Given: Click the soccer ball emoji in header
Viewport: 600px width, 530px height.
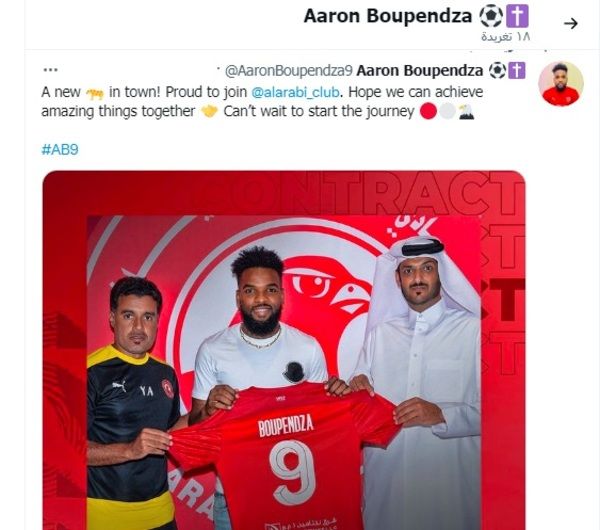Looking at the screenshot, I should pos(491,17).
